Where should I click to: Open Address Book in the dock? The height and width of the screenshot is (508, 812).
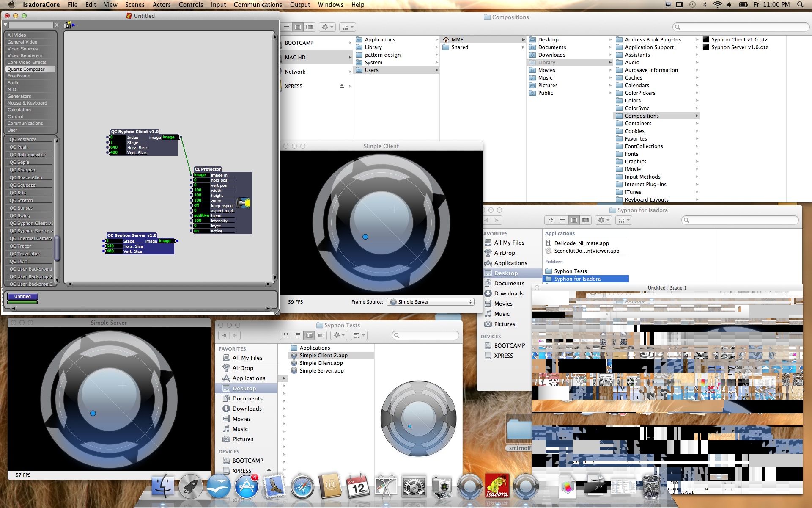tap(330, 486)
